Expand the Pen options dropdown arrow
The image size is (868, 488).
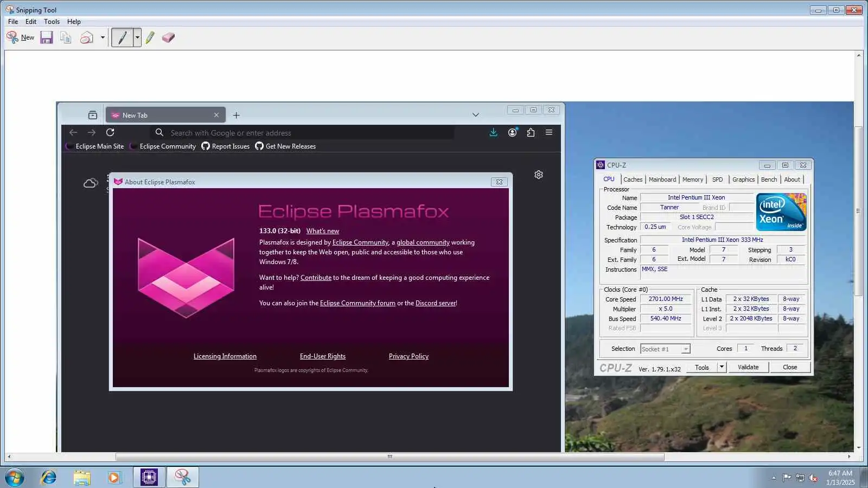click(x=137, y=37)
